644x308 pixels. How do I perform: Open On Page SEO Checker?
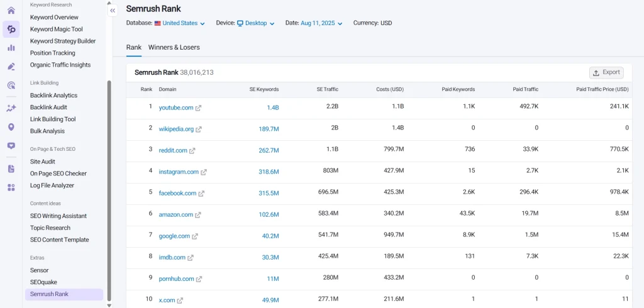(x=58, y=173)
